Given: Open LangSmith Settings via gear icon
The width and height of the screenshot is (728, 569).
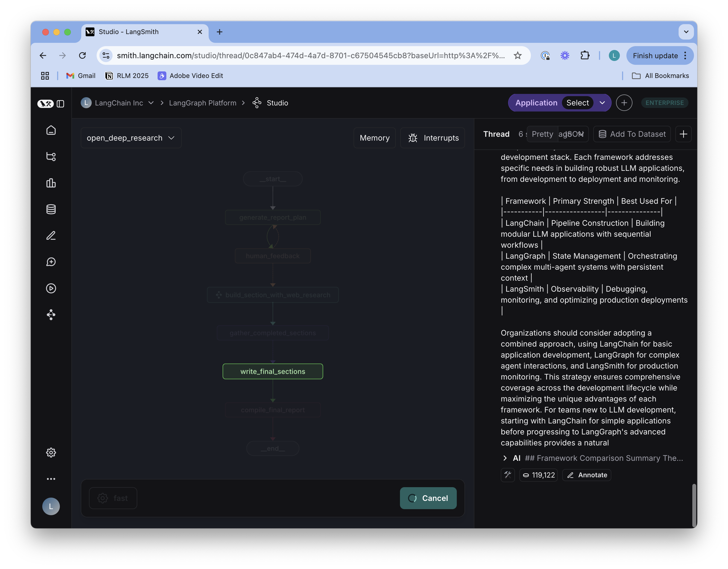Looking at the screenshot, I should 51,453.
